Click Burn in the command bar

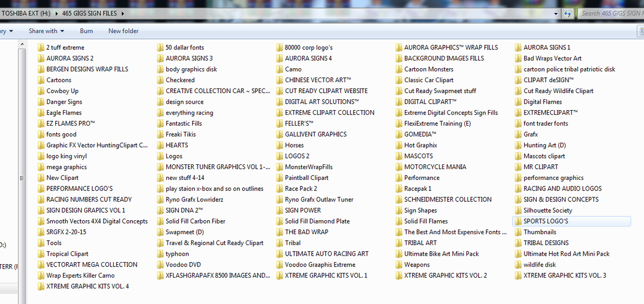(x=86, y=31)
